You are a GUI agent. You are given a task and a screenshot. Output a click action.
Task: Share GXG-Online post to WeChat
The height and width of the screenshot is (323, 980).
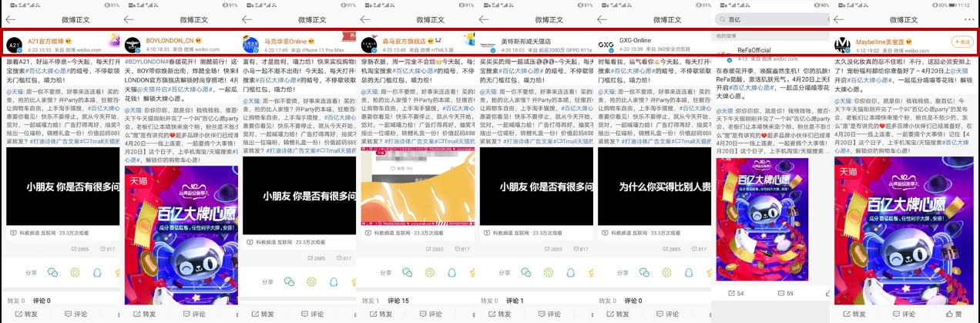click(x=644, y=272)
